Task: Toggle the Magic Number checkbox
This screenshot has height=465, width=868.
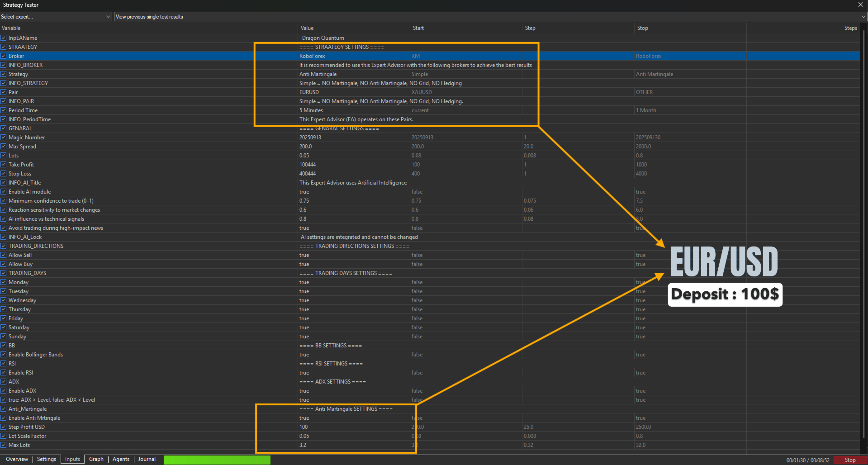Action: (x=4, y=138)
